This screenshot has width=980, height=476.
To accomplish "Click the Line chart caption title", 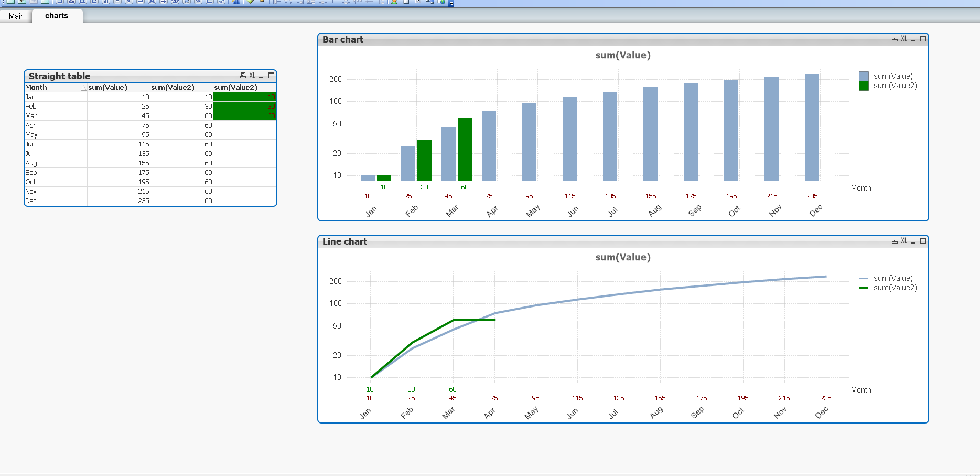I will [344, 241].
